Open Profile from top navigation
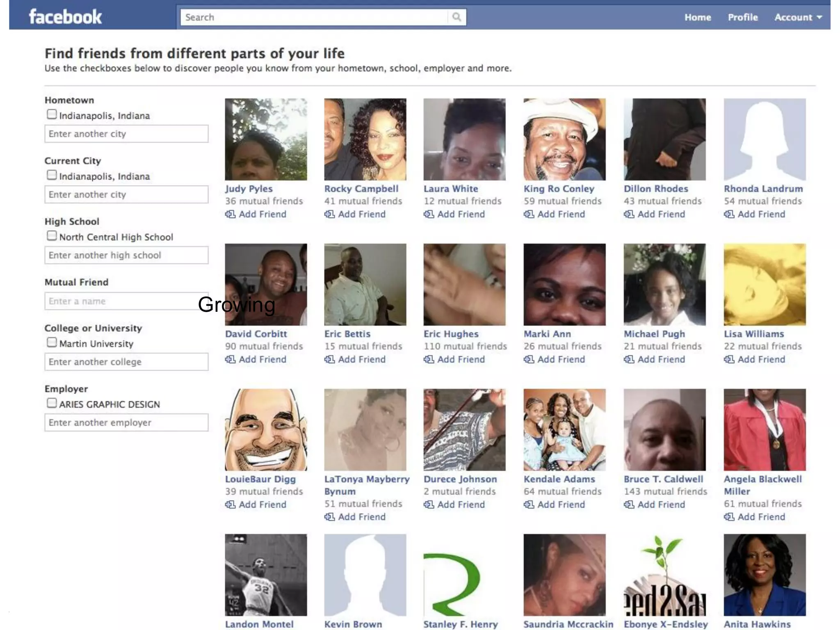The width and height of the screenshot is (840, 630). click(742, 17)
